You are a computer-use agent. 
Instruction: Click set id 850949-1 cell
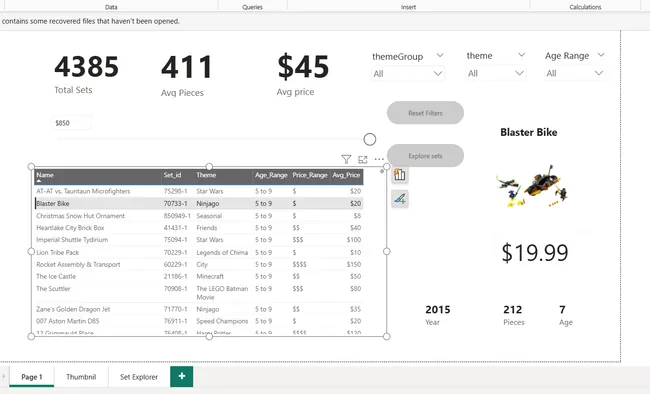pyautogui.click(x=177, y=216)
